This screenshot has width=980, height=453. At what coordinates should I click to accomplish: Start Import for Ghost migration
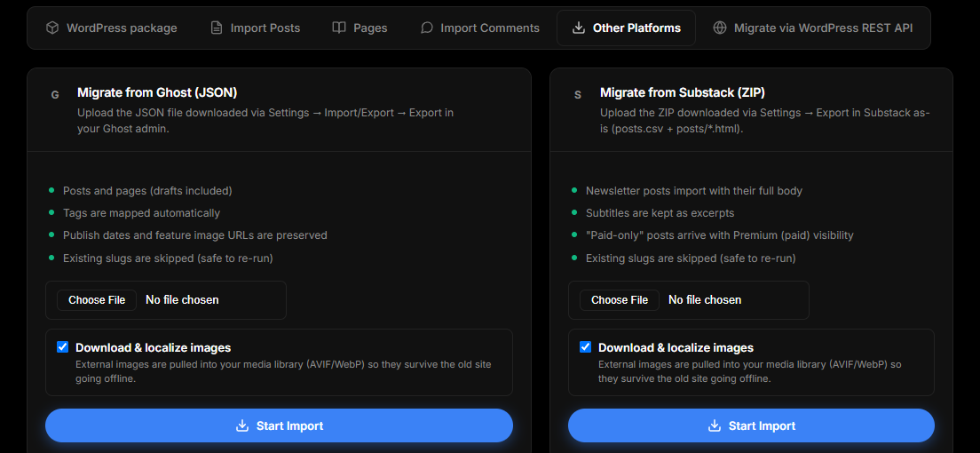coord(279,426)
